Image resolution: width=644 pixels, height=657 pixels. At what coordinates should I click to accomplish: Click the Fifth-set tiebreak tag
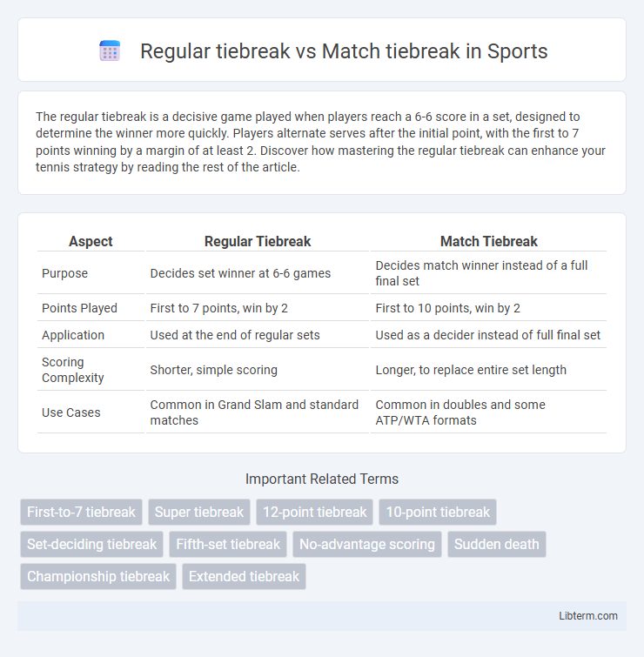228,544
